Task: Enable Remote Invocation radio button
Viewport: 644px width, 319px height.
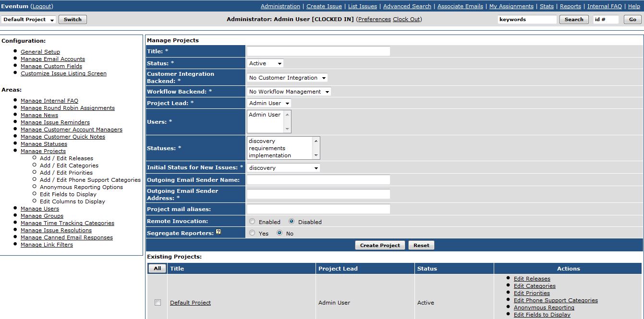Action: (x=253, y=222)
